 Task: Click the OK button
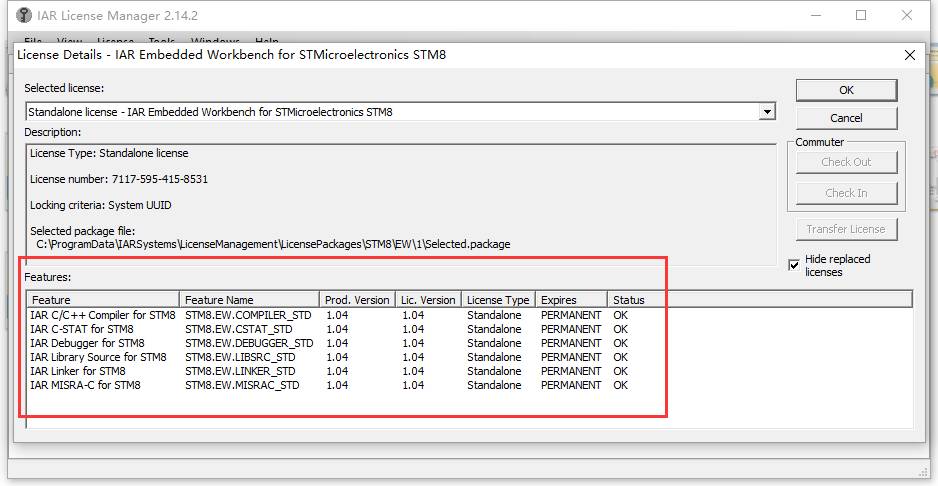coord(846,90)
